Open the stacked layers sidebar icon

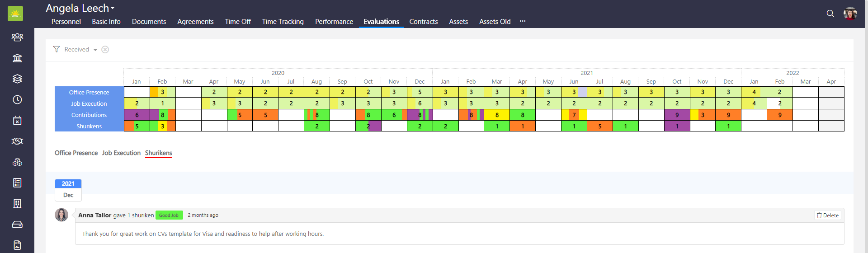[17, 79]
